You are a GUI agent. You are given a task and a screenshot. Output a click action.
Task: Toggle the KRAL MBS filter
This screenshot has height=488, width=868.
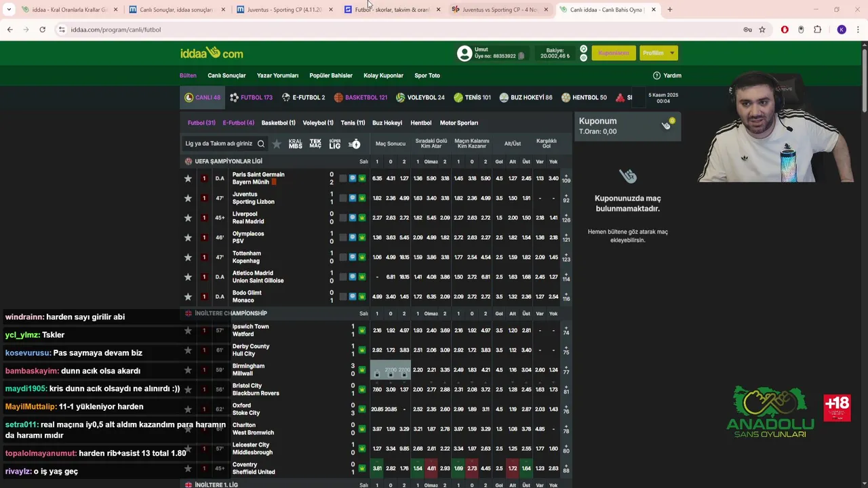coord(295,144)
